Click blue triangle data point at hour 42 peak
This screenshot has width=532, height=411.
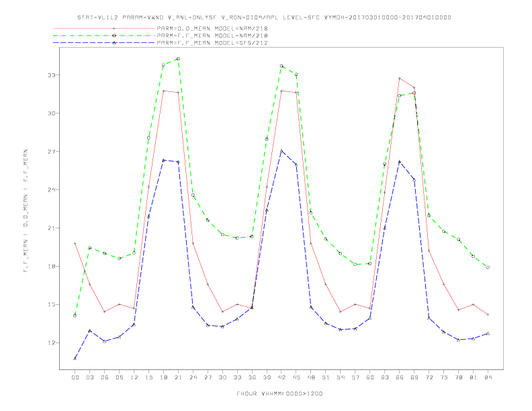point(281,151)
